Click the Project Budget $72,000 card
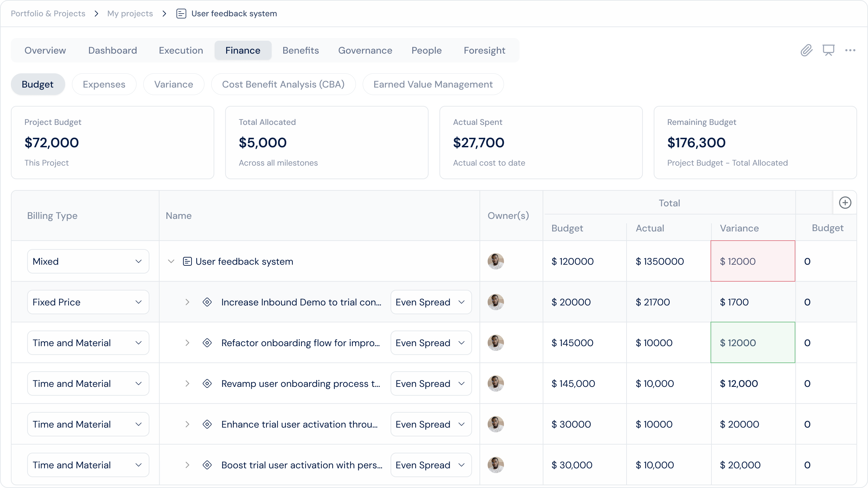 point(113,143)
